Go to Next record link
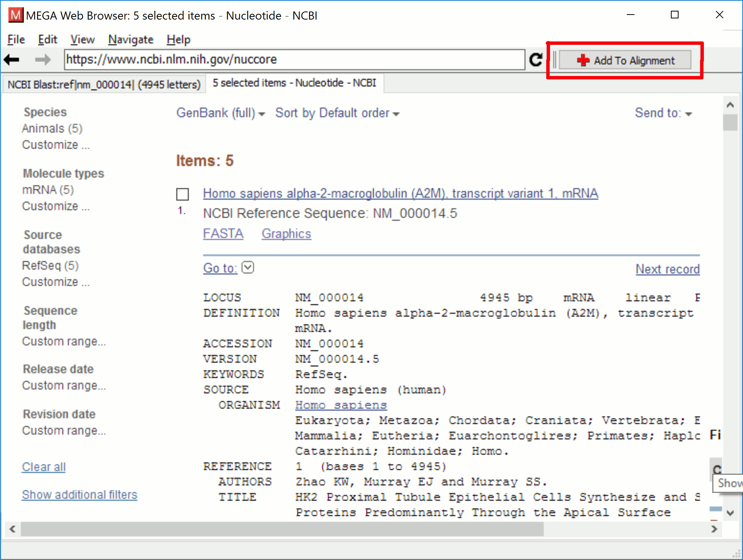The width and height of the screenshot is (743, 560). 668,269
